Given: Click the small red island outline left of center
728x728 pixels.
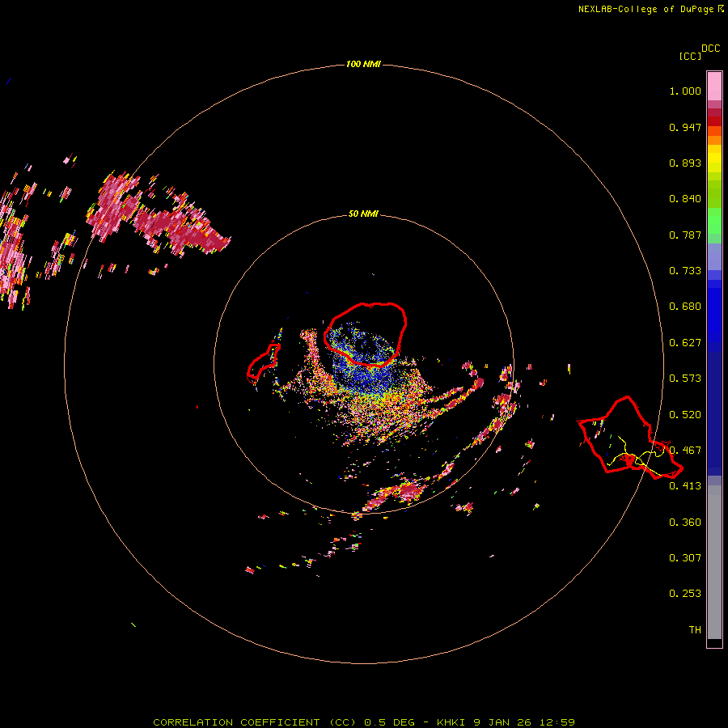Looking at the screenshot, I should pyautogui.click(x=263, y=362).
